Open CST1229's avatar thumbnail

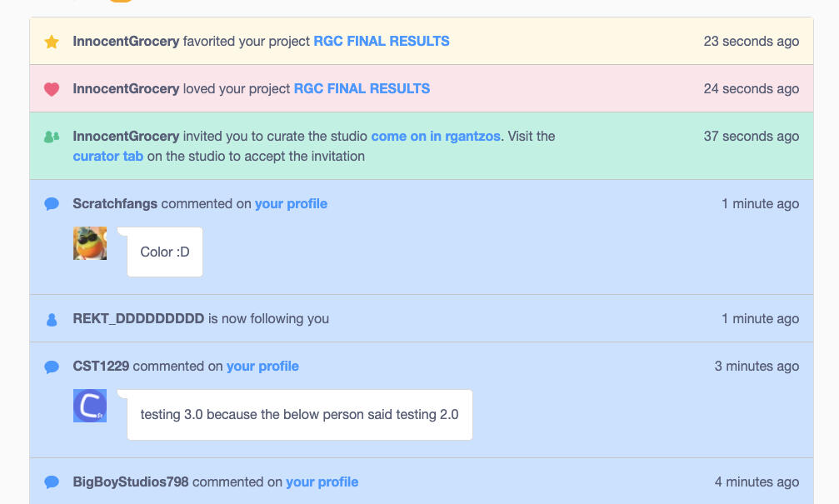pos(90,406)
